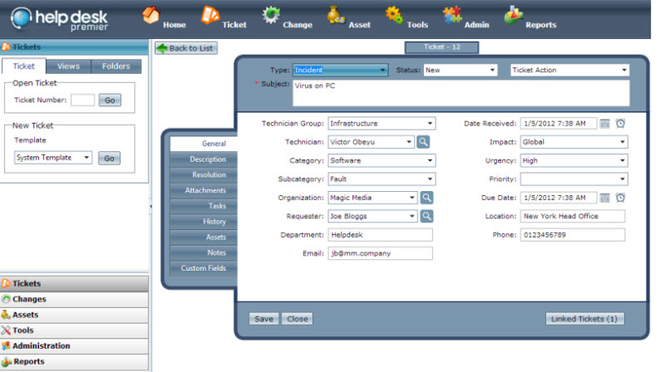The width and height of the screenshot is (665, 372).
Task: Click the orange Ticket icon in top navigation
Action: [210, 15]
